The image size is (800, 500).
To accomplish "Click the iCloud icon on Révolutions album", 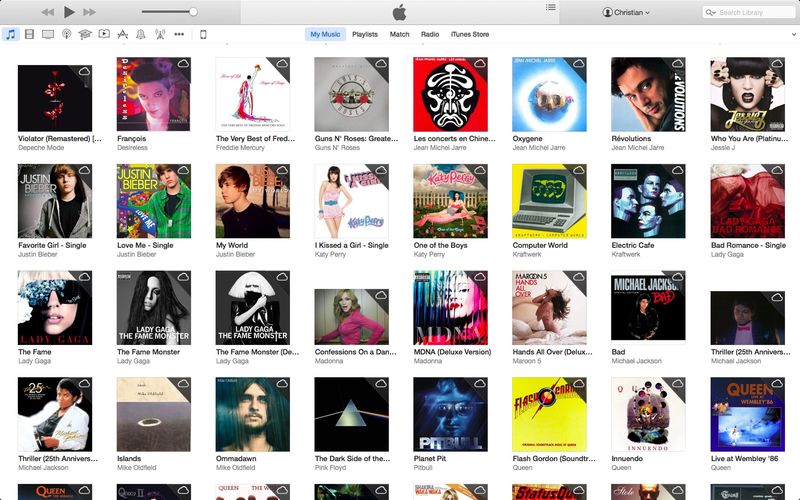I will pyautogui.click(x=678, y=63).
